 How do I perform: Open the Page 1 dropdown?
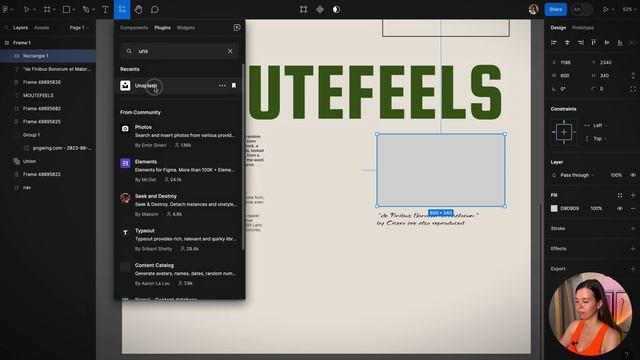click(x=79, y=28)
